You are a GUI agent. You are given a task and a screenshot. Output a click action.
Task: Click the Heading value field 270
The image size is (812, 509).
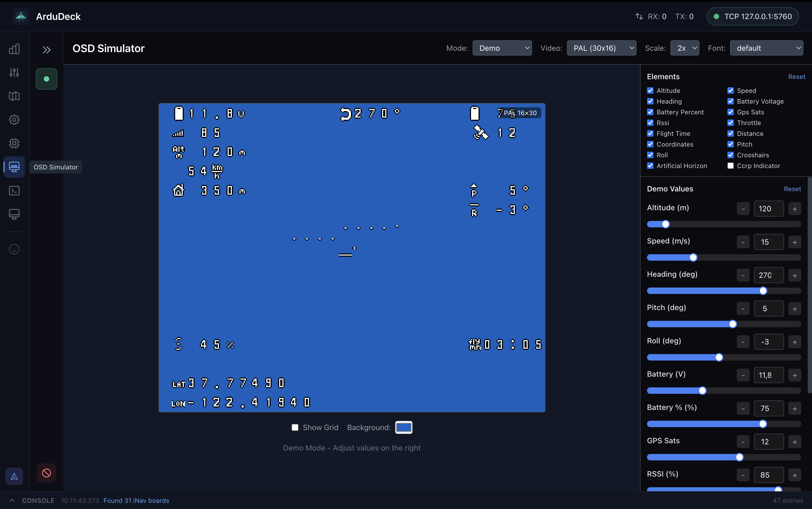click(x=768, y=275)
